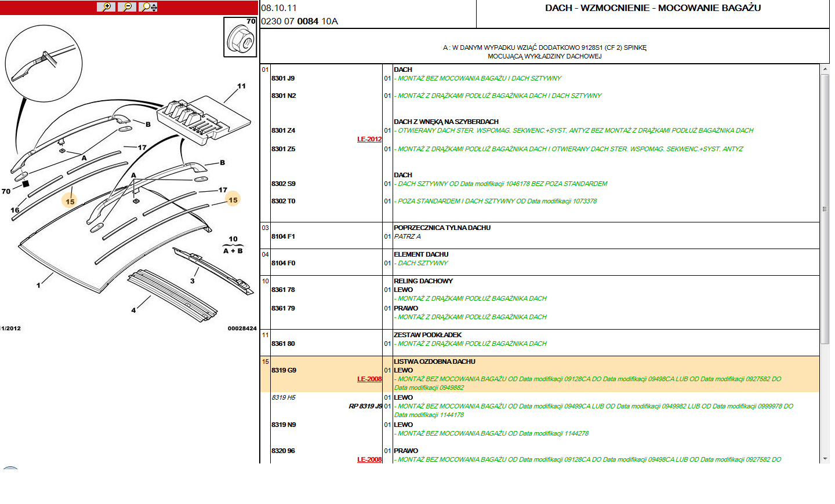Open the LE-2008 link under part 8319 G9

369,379
